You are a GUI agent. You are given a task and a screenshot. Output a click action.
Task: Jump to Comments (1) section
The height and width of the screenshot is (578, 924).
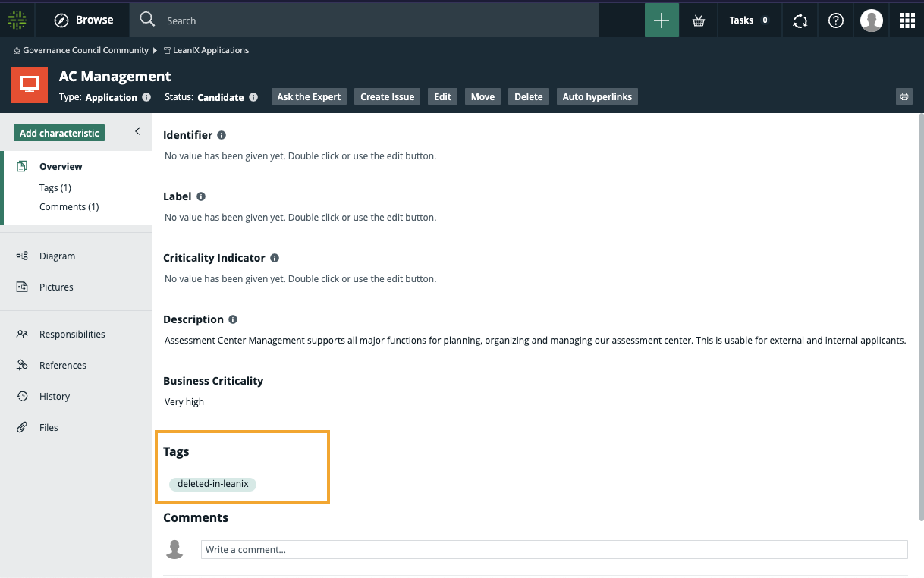point(69,206)
